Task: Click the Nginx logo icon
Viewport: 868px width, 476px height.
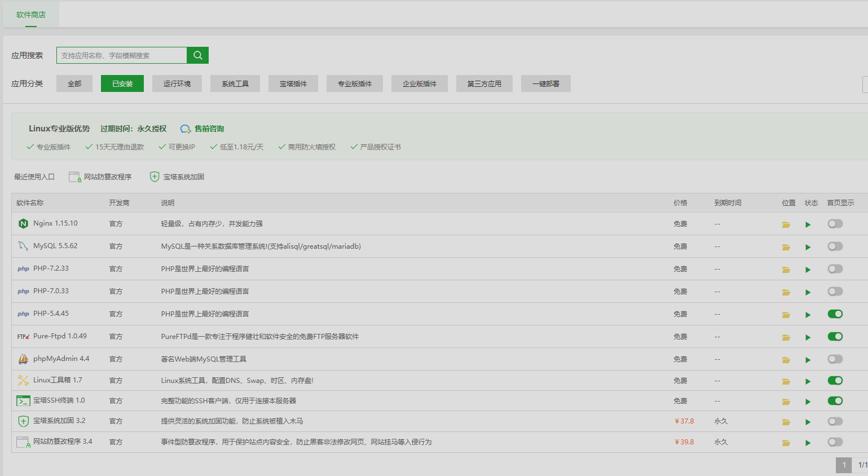Action: click(x=23, y=224)
